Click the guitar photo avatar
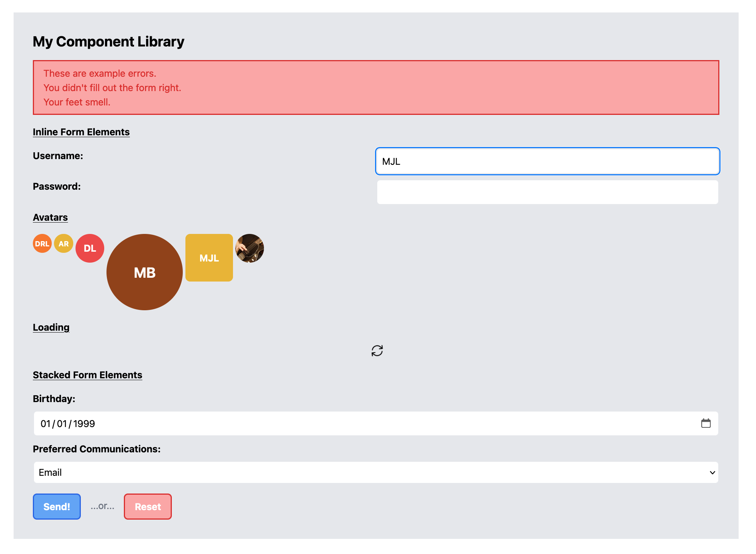 (250, 248)
